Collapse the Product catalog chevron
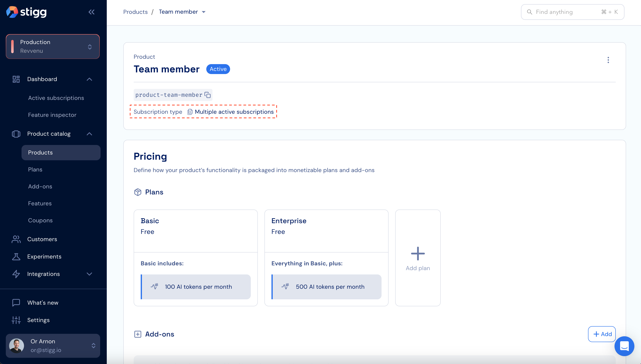Screen dimensions: 641x364 pos(89,134)
